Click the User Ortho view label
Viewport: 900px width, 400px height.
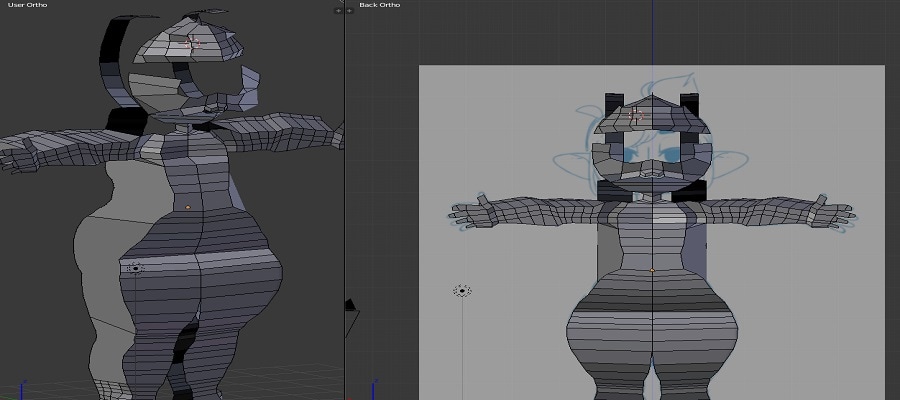pyautogui.click(x=28, y=6)
